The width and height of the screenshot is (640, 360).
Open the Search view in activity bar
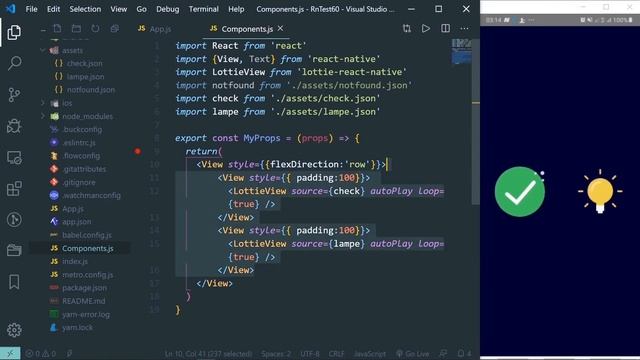(14, 63)
